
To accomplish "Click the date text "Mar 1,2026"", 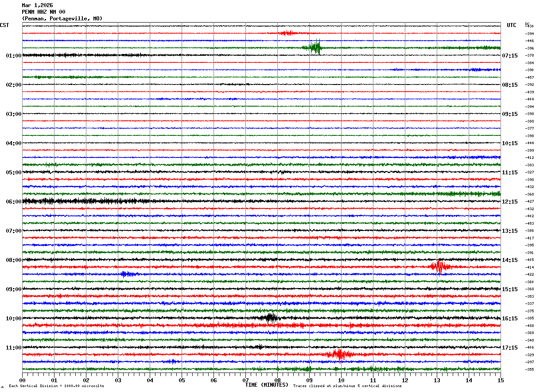I will pyautogui.click(x=37, y=5).
